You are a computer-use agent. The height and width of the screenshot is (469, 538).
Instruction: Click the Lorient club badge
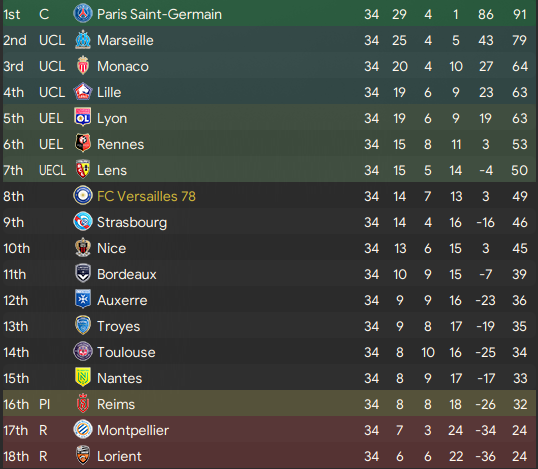83,456
